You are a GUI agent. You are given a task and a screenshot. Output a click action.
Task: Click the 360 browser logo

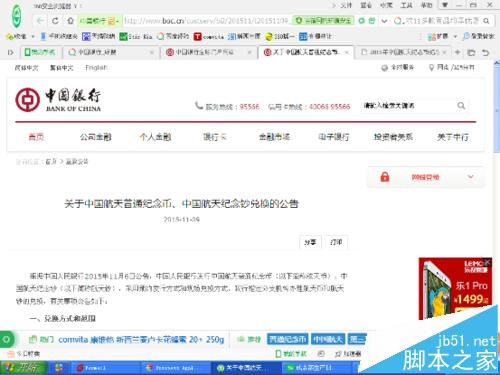pyautogui.click(x=16, y=16)
